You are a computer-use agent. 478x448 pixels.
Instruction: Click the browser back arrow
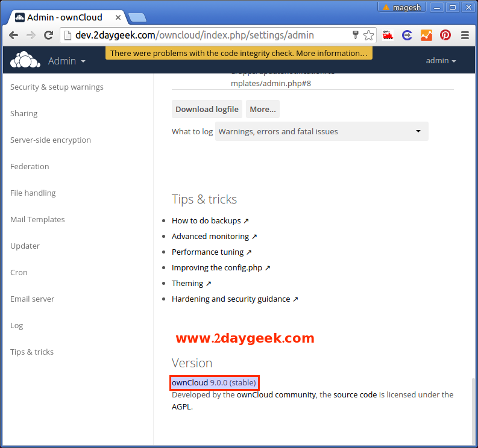click(x=13, y=36)
